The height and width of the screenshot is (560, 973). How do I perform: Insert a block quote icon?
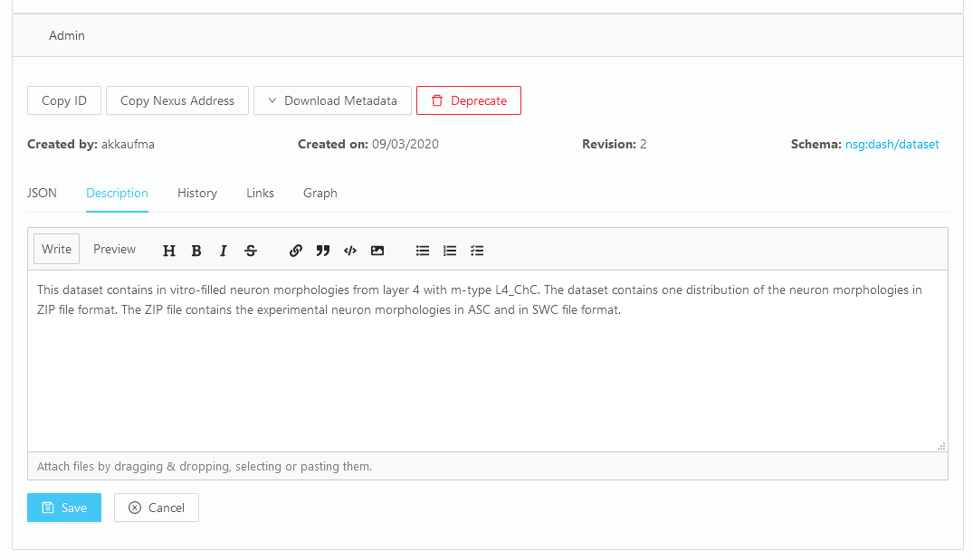coord(323,251)
